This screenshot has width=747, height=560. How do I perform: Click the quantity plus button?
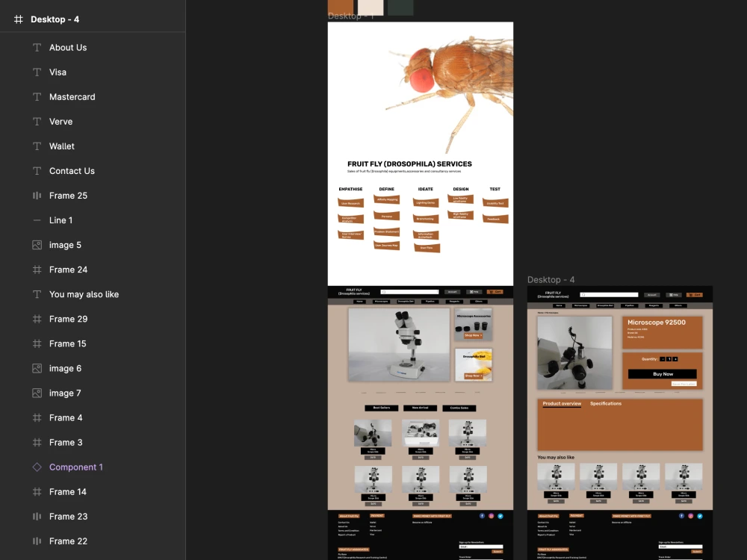675,359
